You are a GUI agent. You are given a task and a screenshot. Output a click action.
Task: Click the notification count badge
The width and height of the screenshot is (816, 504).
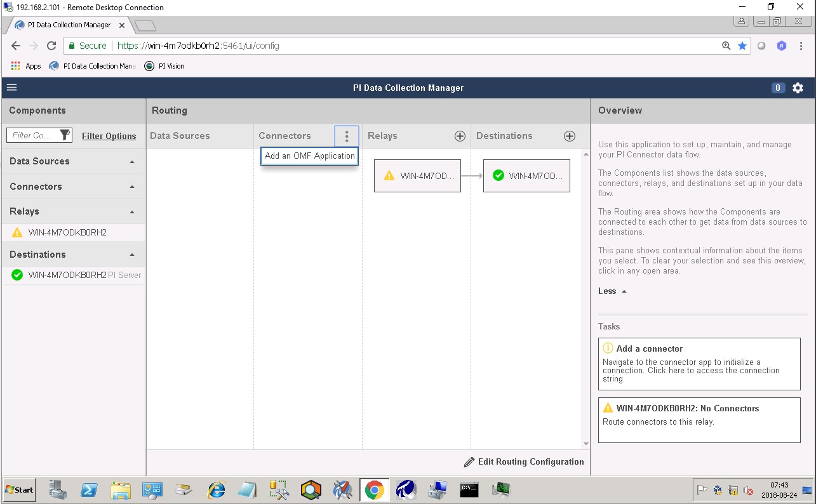tap(778, 88)
